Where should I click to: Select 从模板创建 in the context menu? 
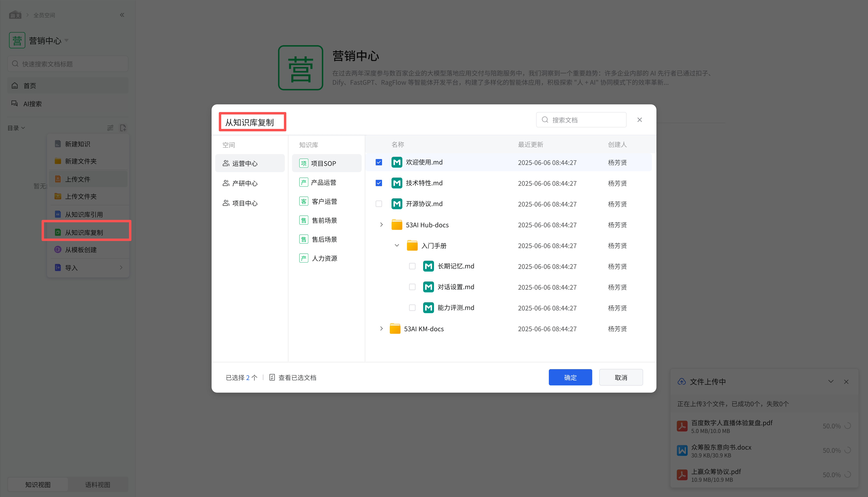coord(81,250)
